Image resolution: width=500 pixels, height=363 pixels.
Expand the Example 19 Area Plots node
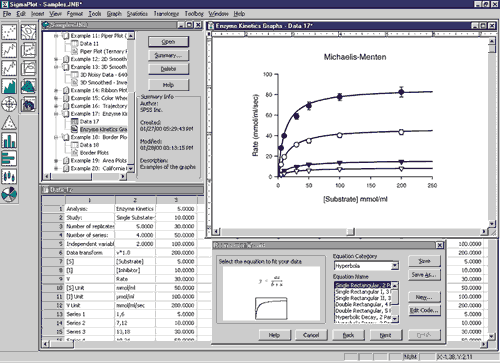[x=56, y=161]
